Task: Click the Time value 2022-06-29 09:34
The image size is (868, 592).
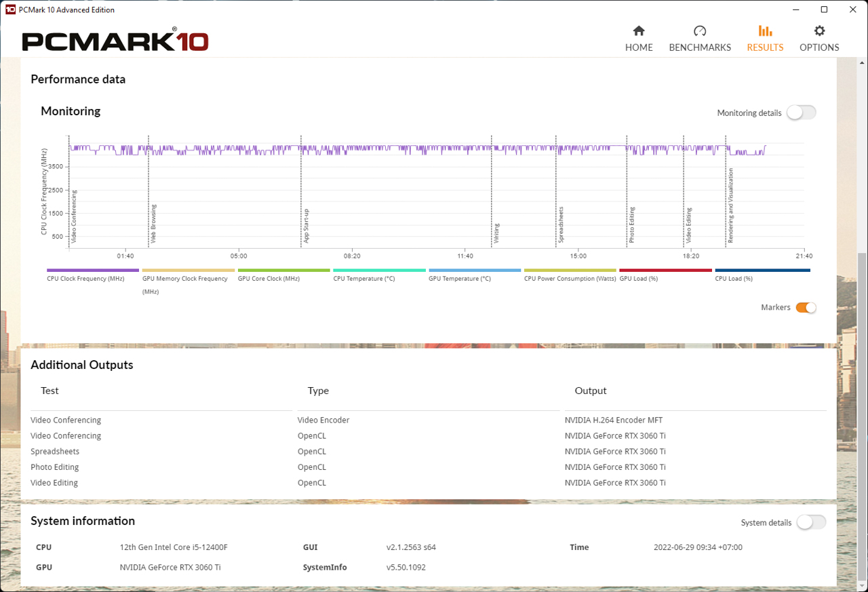Action: [x=698, y=547]
